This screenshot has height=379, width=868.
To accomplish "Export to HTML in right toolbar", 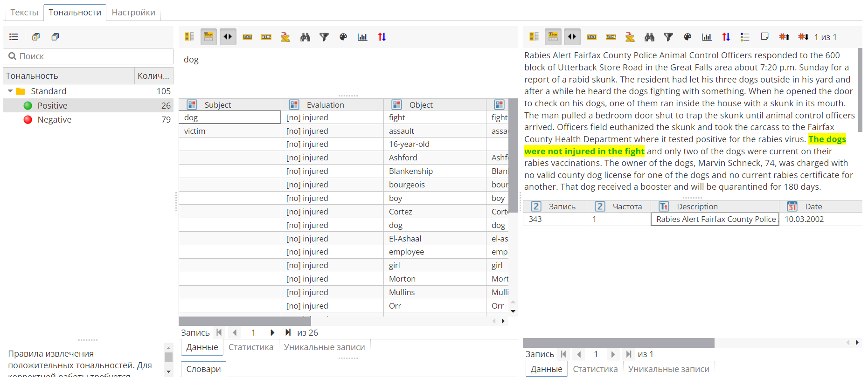I will click(611, 37).
